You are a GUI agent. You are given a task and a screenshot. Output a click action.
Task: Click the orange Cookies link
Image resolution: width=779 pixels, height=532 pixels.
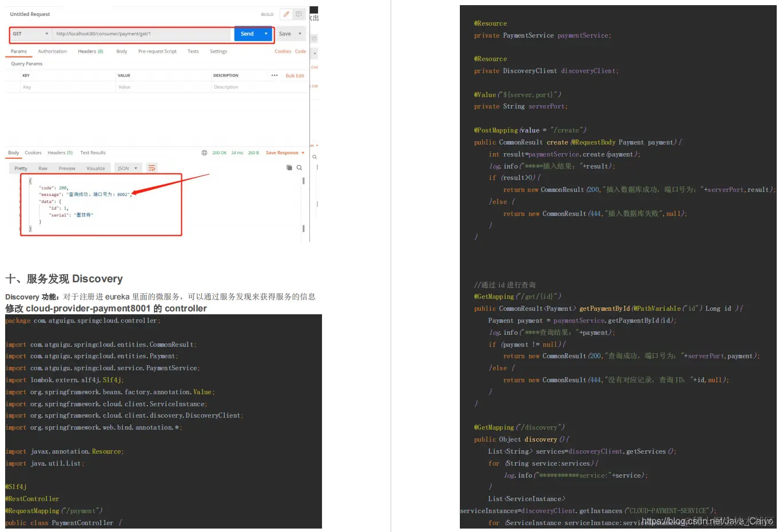pyautogui.click(x=283, y=51)
